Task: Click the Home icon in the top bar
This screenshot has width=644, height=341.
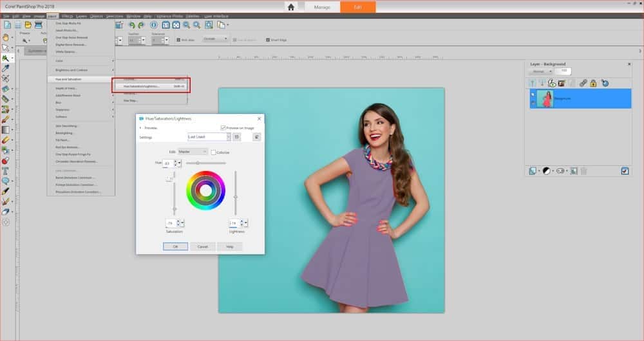Action: 291,7
